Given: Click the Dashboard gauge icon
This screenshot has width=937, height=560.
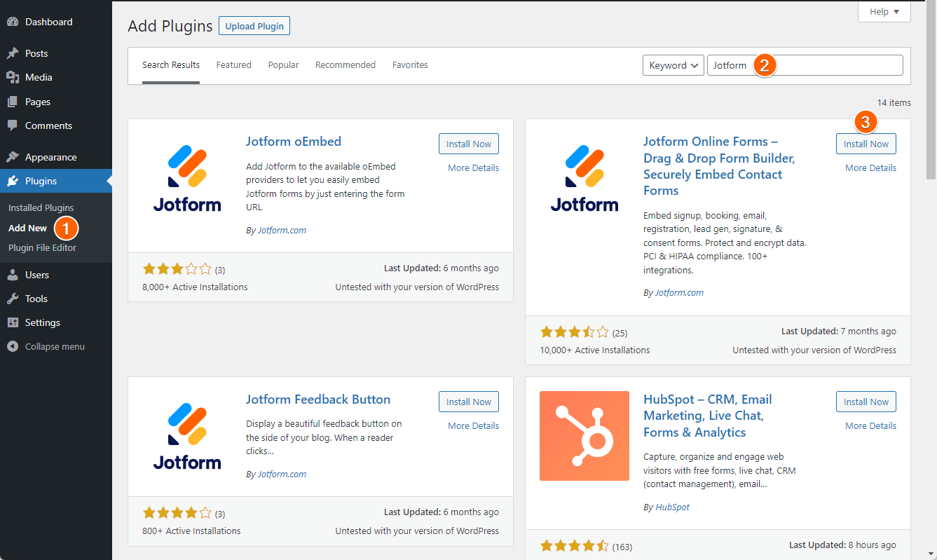Looking at the screenshot, I should click(13, 22).
